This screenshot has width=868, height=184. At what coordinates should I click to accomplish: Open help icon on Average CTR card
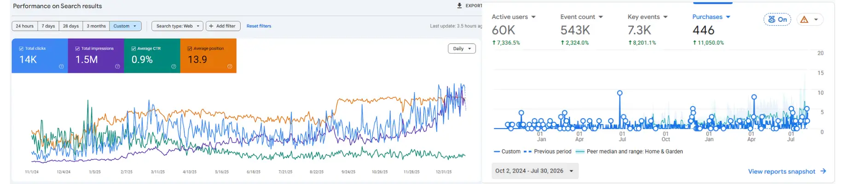coord(174,66)
